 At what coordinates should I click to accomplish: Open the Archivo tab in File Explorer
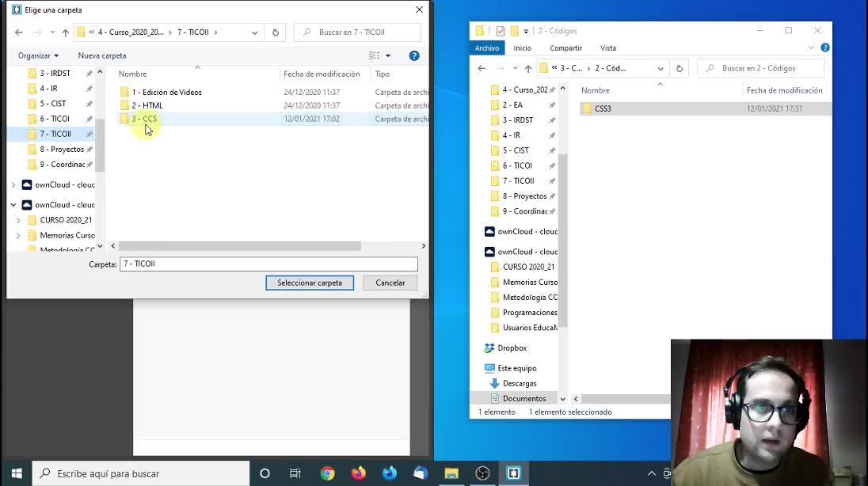(487, 48)
